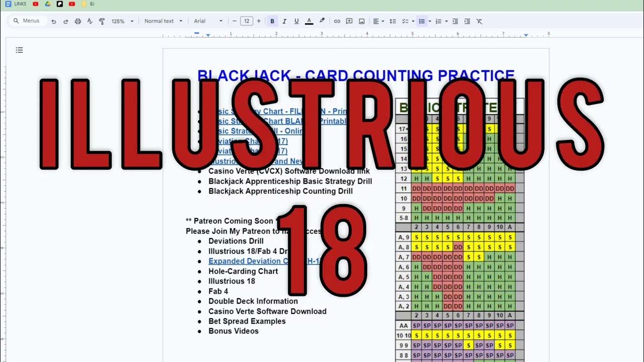
Task: Click 'Double Deck Information' bullet
Action: [x=253, y=301]
